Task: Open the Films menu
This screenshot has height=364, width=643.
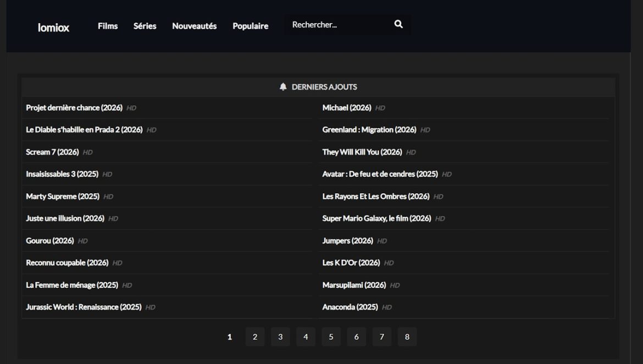Action: point(108,26)
